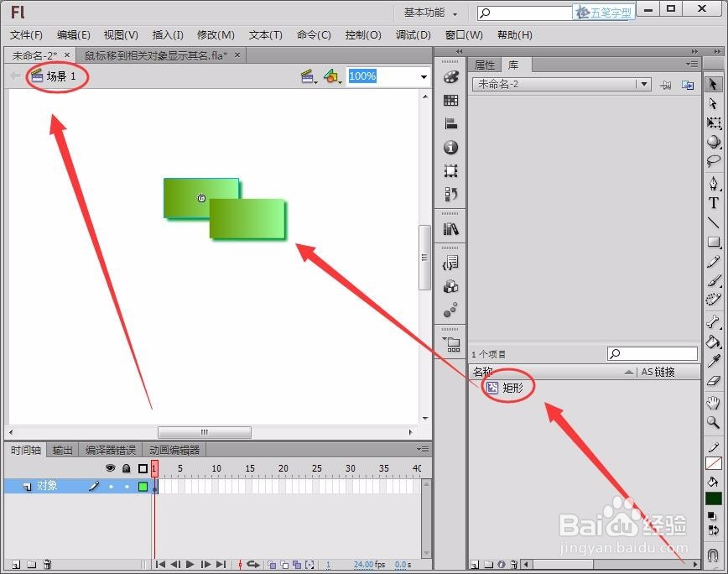Click the stroke color swatch
The image size is (728, 574).
713,463
